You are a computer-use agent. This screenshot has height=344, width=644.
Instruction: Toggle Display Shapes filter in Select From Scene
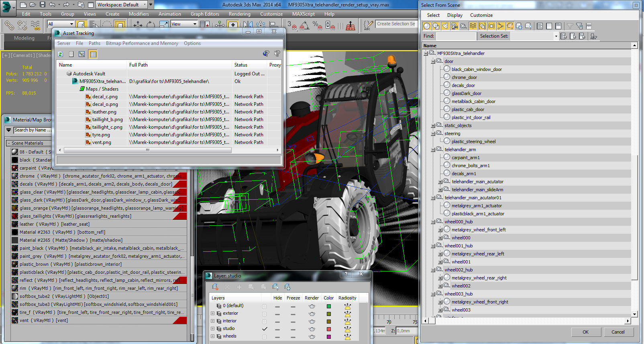click(x=436, y=26)
